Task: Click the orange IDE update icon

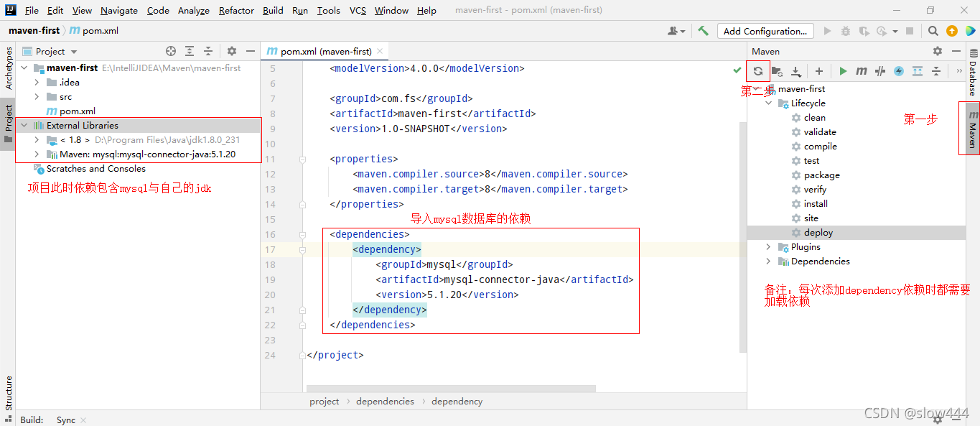Action: (x=952, y=31)
